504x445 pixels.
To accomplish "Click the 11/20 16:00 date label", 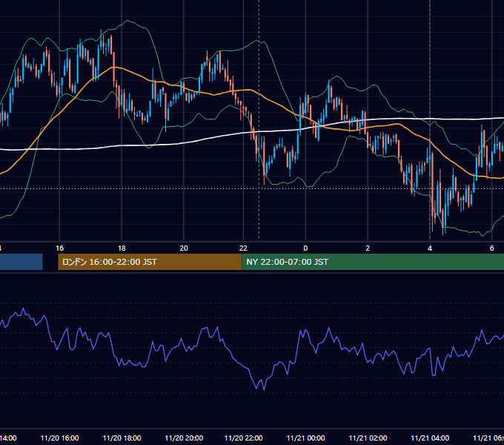I will point(59,438).
